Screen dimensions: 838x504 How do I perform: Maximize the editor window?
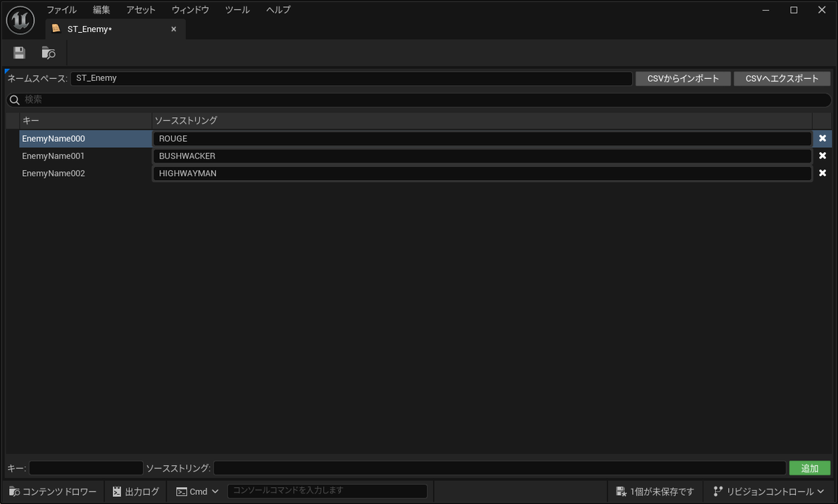click(794, 10)
